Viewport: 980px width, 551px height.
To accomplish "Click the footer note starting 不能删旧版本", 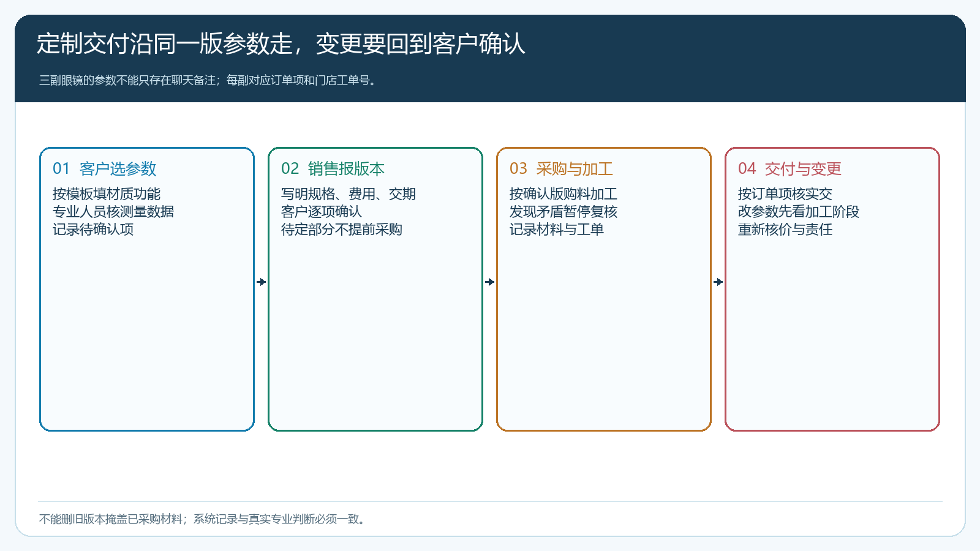I will coord(203,519).
